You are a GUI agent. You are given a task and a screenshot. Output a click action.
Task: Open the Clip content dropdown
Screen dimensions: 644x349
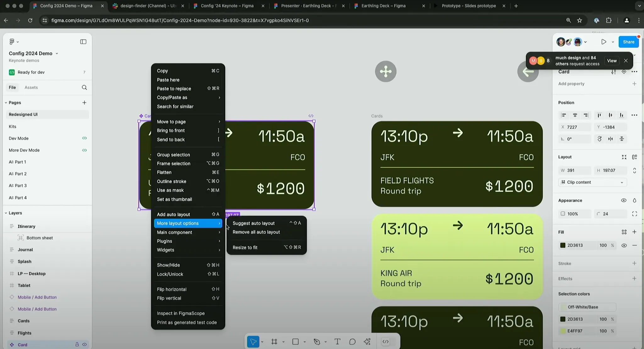coord(592,182)
